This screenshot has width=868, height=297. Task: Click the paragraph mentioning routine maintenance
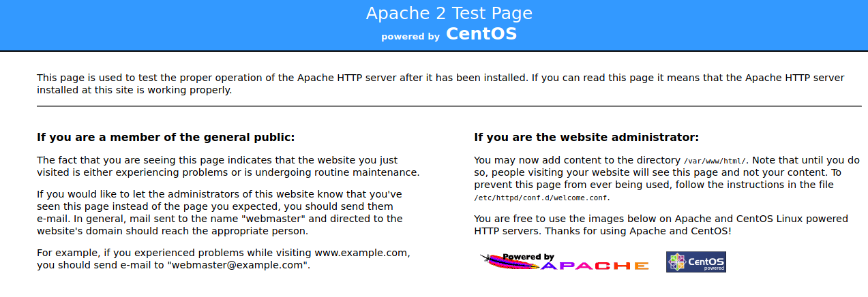coord(228,166)
